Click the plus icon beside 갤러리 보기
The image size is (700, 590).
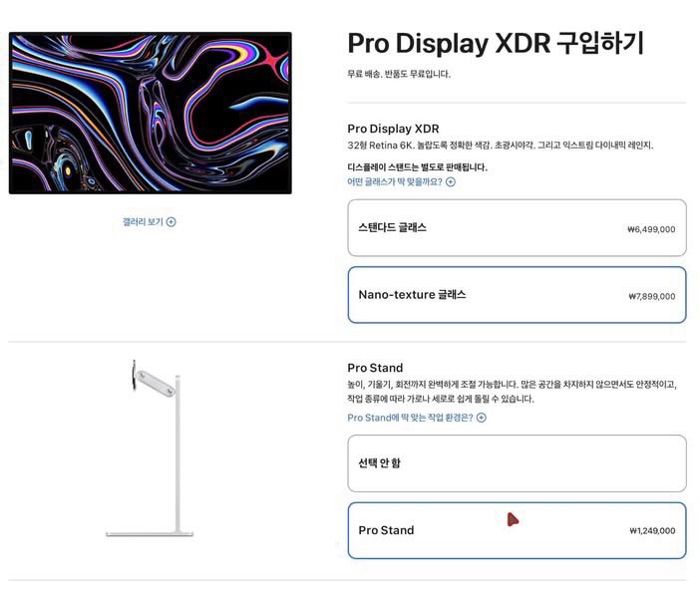point(171,222)
